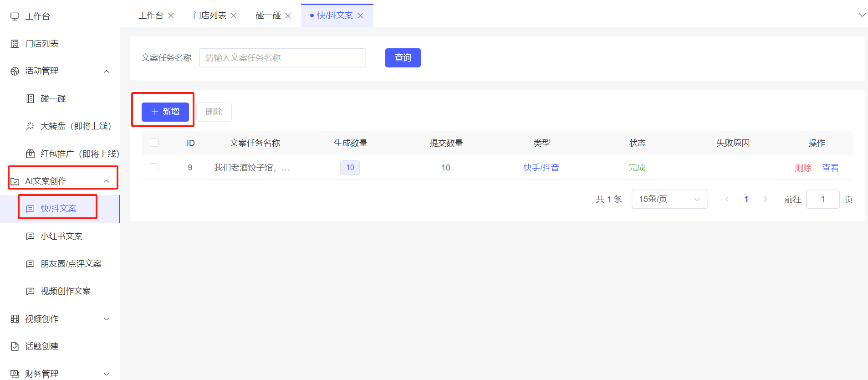Expand the 视频创作 sidebar menu
The image size is (868, 380).
coord(106,319)
